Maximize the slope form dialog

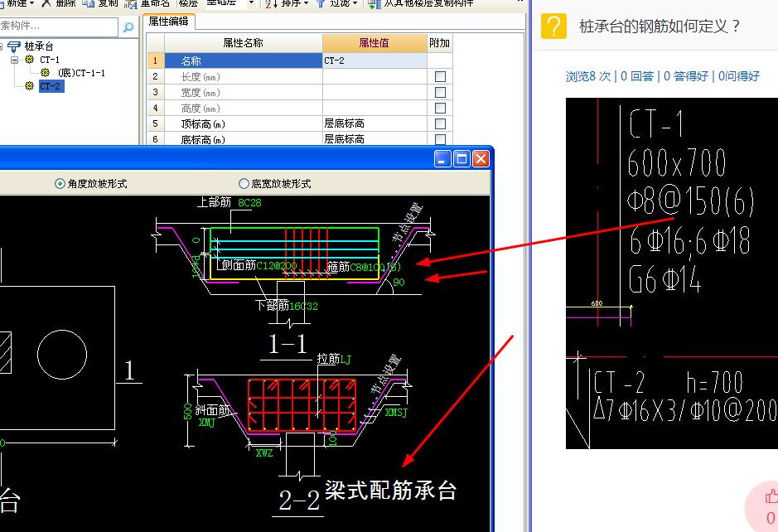pos(461,159)
